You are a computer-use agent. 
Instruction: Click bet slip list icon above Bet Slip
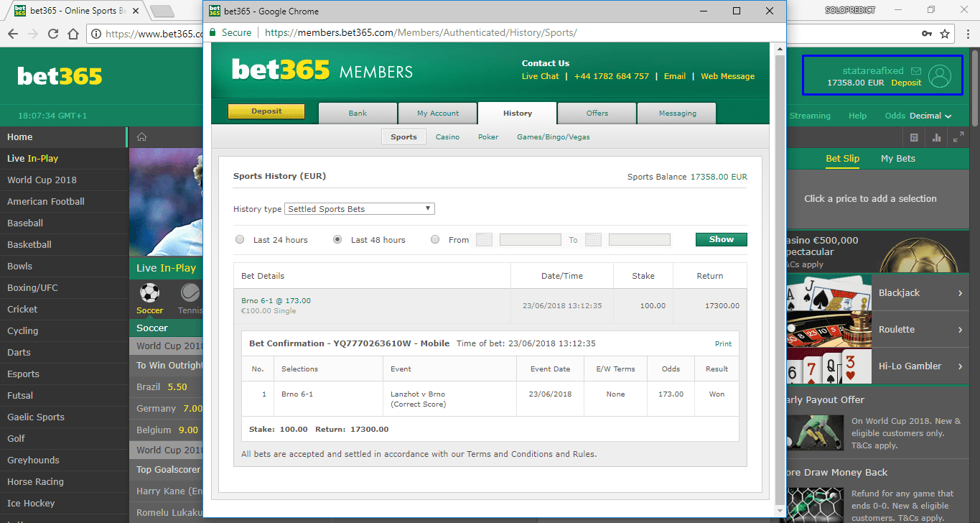(914, 137)
